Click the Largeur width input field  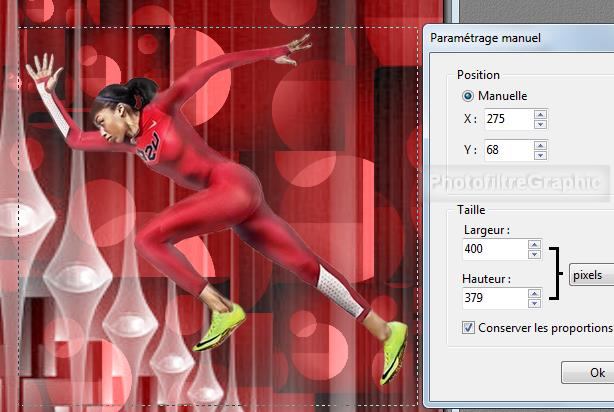tap(495, 249)
